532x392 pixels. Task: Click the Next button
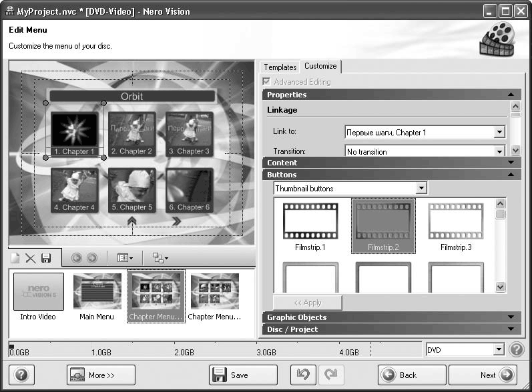[x=483, y=375]
